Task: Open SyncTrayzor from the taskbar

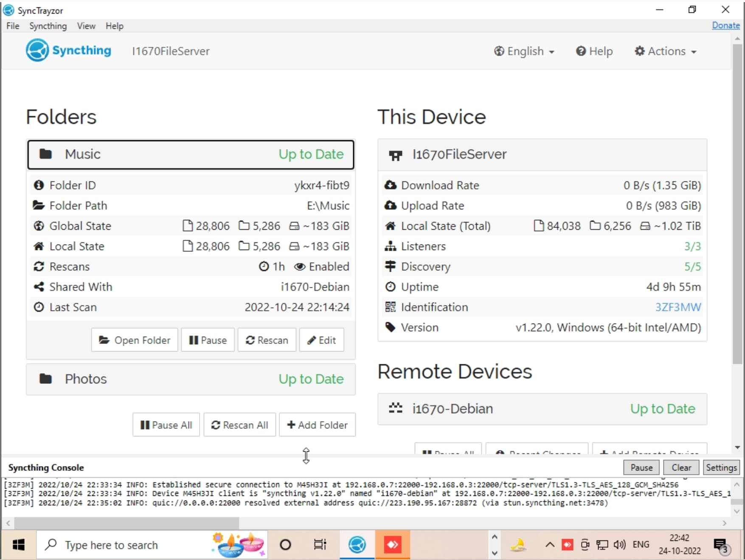Action: [357, 545]
